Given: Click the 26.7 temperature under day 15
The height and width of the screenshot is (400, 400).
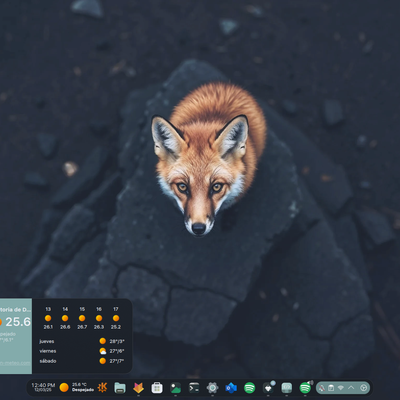Looking at the screenshot, I should coord(82,327).
